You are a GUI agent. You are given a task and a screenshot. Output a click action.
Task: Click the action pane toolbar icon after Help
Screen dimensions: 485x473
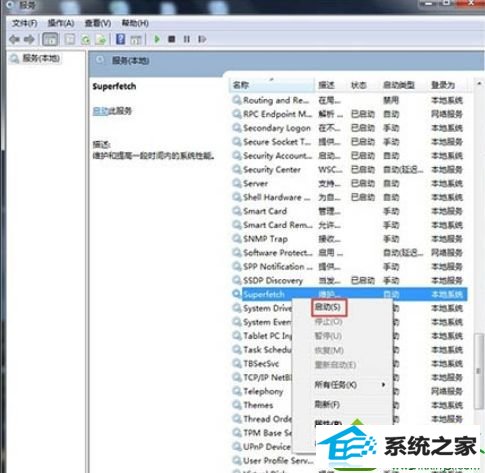(x=136, y=40)
